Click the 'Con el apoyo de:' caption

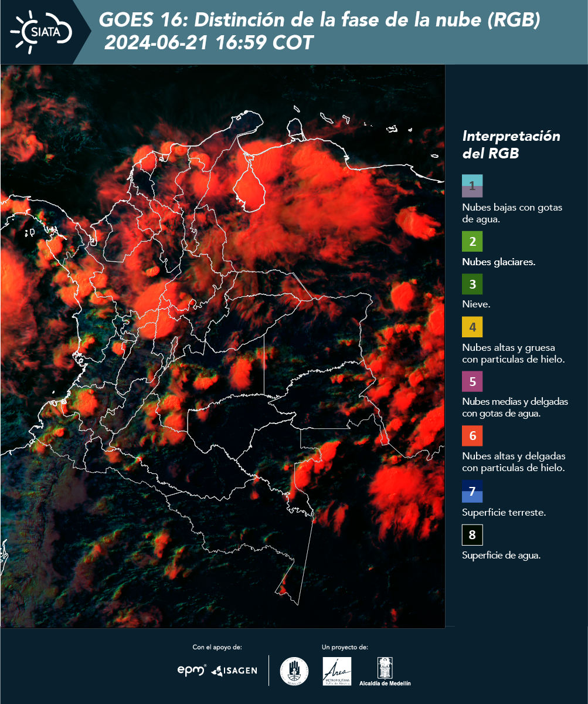pyautogui.click(x=217, y=647)
